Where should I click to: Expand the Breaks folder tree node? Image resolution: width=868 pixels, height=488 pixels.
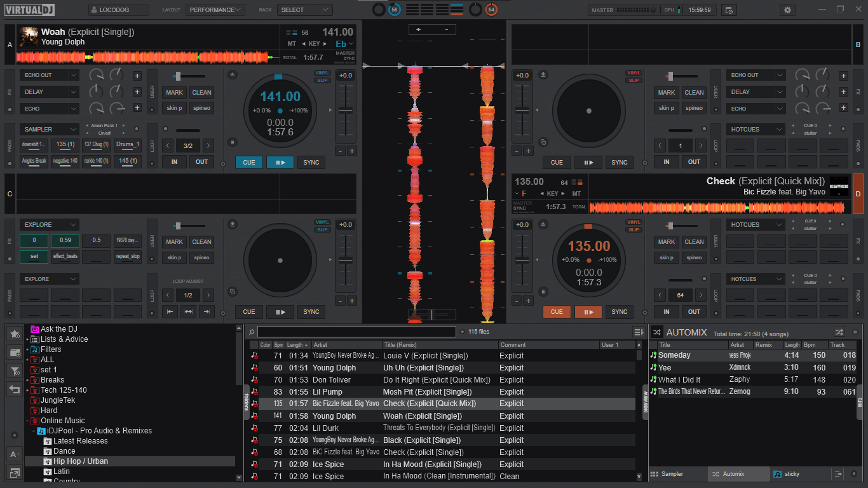pos(27,380)
